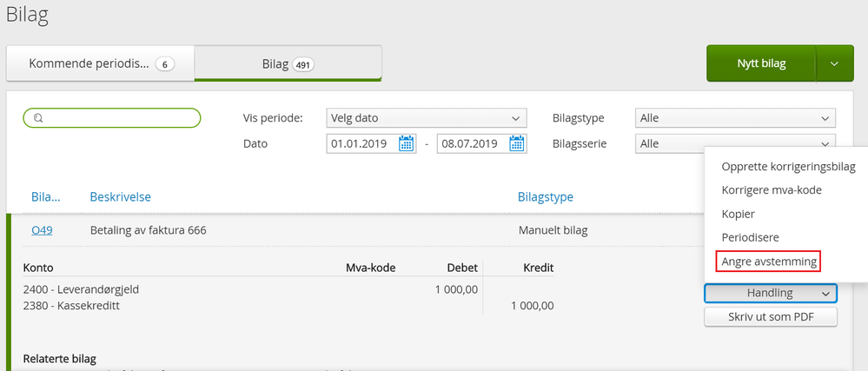Click the search magnifier icon
Screen dimensions: 868x371
pyautogui.click(x=38, y=118)
